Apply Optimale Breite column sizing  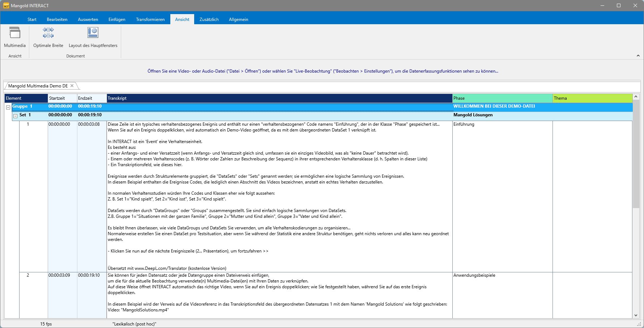click(x=48, y=37)
